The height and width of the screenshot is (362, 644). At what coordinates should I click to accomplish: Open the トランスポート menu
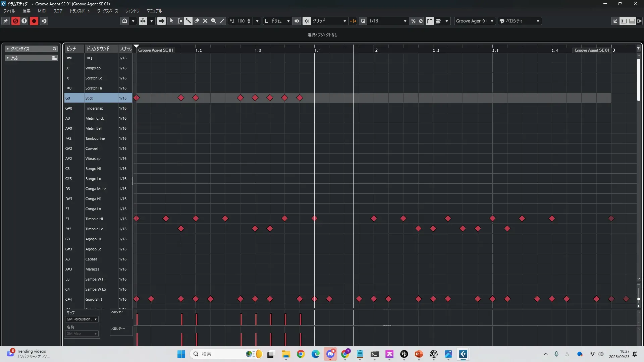(79, 11)
